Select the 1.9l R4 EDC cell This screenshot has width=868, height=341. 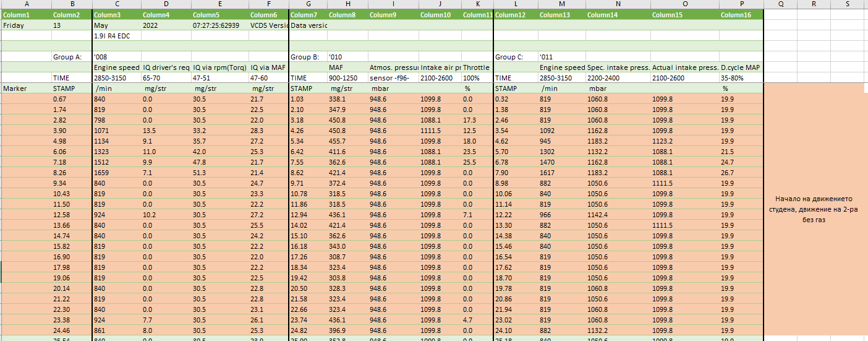tap(116, 36)
